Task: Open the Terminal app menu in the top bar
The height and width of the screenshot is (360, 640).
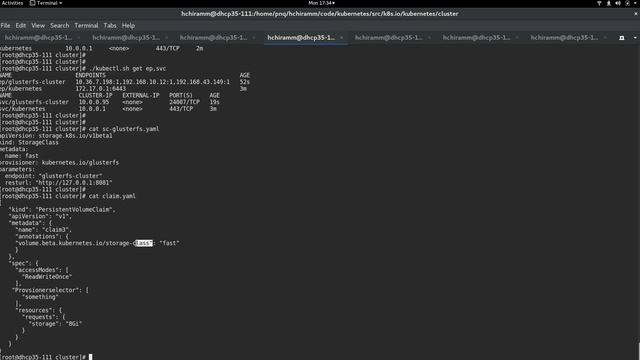Action: point(46,3)
